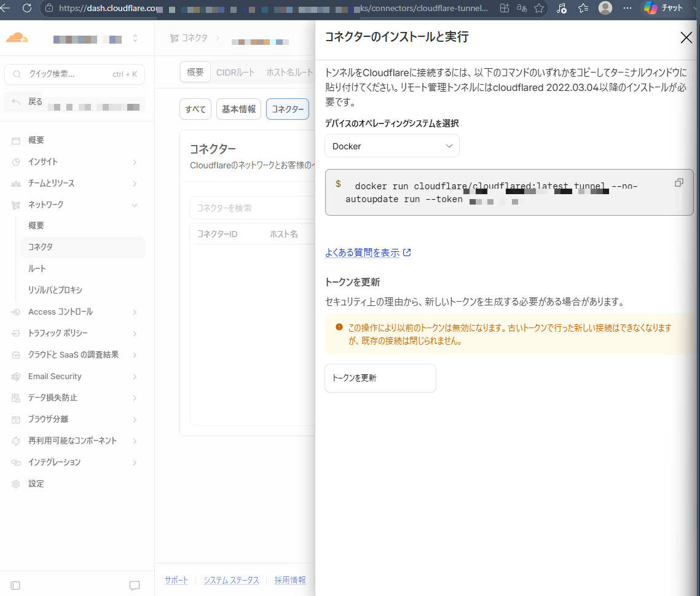700x596 pixels.
Task: Click the コネクターを検索 search box
Action: tap(253, 208)
